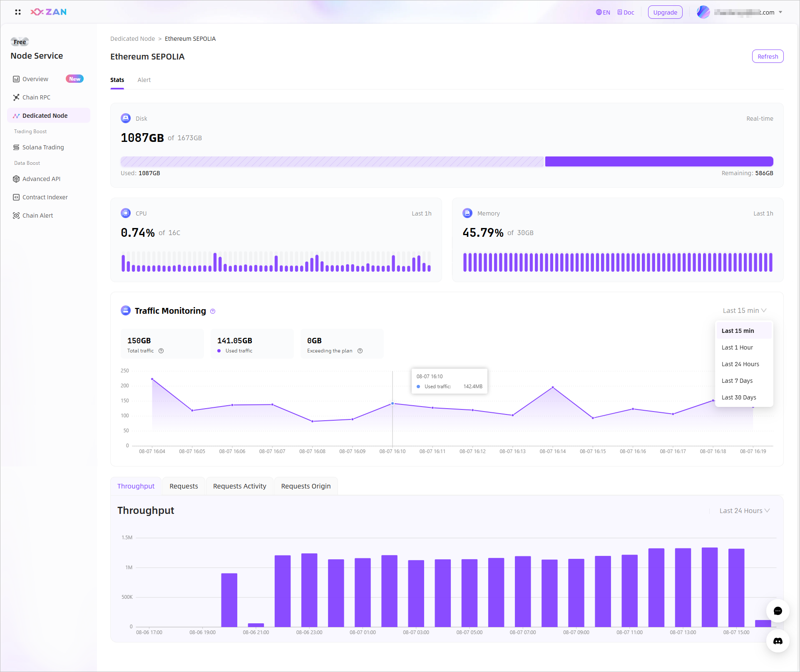The height and width of the screenshot is (672, 800).
Task: Select Last 1 Hour option
Action: [744, 347]
